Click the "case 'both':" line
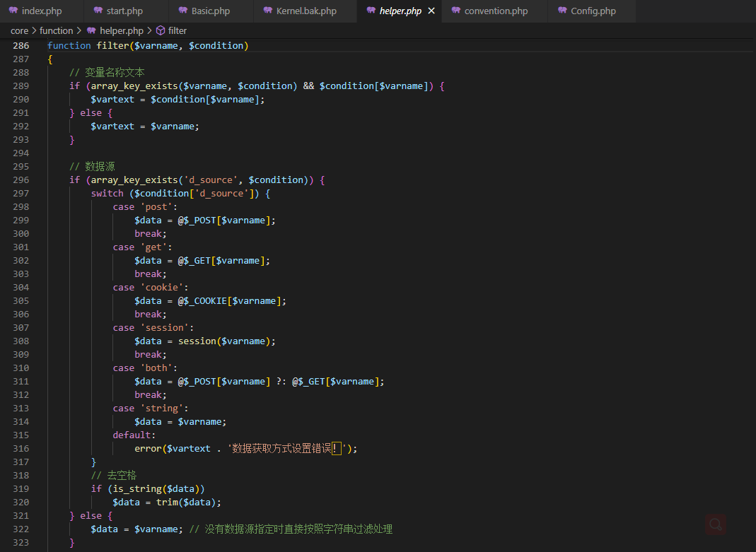Screen dimensions: 756x552 [145, 368]
